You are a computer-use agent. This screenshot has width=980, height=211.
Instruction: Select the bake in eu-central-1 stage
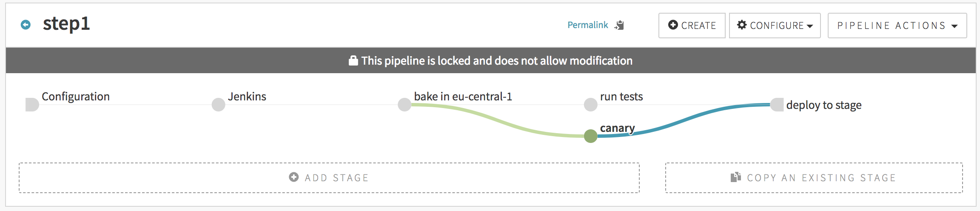(405, 105)
